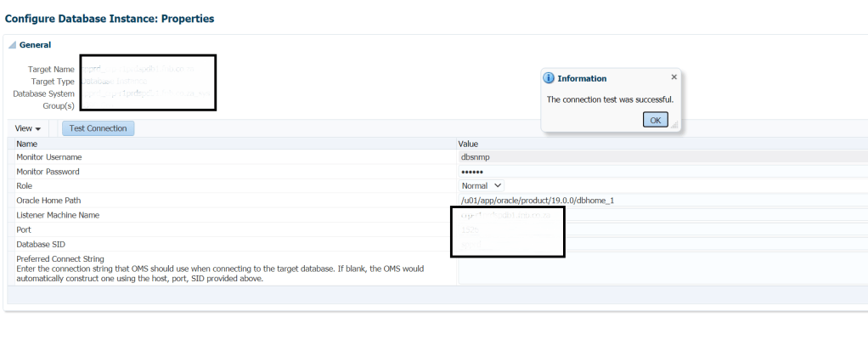Click the resize grip of Information dialog
Image resolution: width=868 pixels, height=351 pixels.
pyautogui.click(x=675, y=126)
